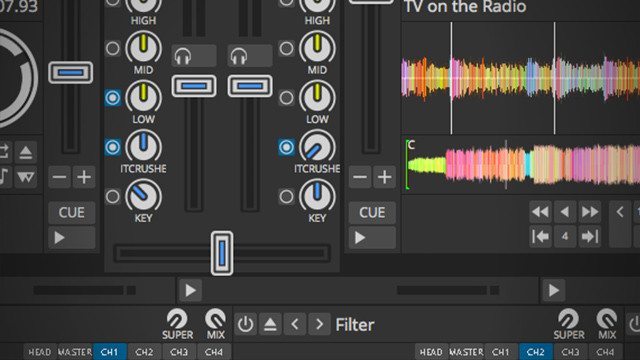Select next effect with right chevron
Image resolution: width=640 pixels, height=360 pixels.
(319, 325)
